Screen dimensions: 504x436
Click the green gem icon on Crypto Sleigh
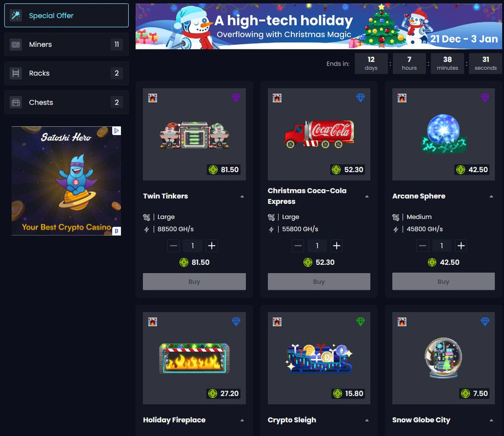tap(361, 322)
